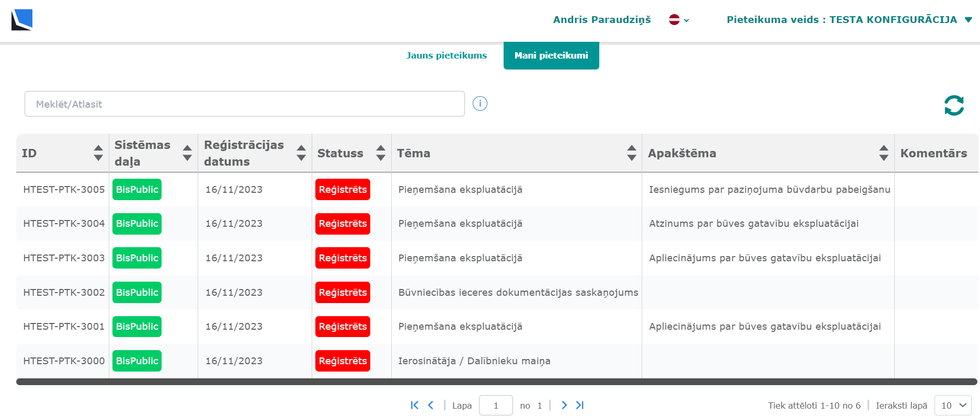Click Reģistrēts status in HTEST-PTK-3000 row
The width and height of the screenshot is (980, 417).
(x=343, y=361)
